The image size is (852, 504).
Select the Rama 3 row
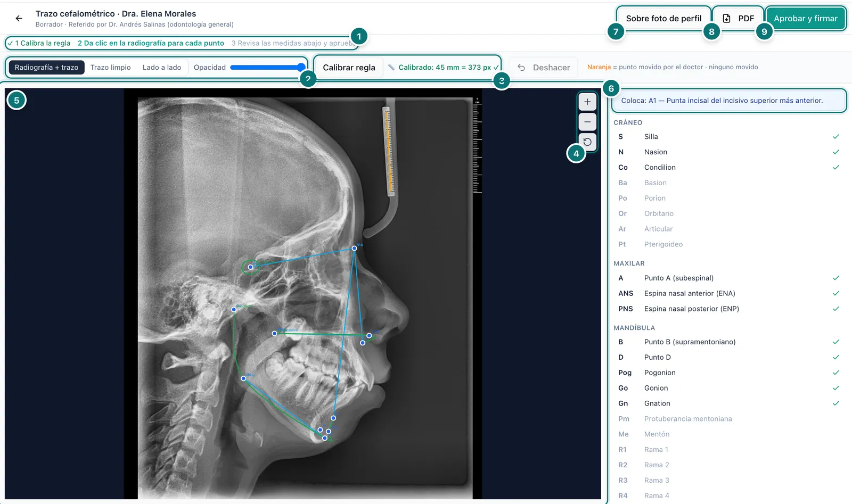[x=728, y=481]
